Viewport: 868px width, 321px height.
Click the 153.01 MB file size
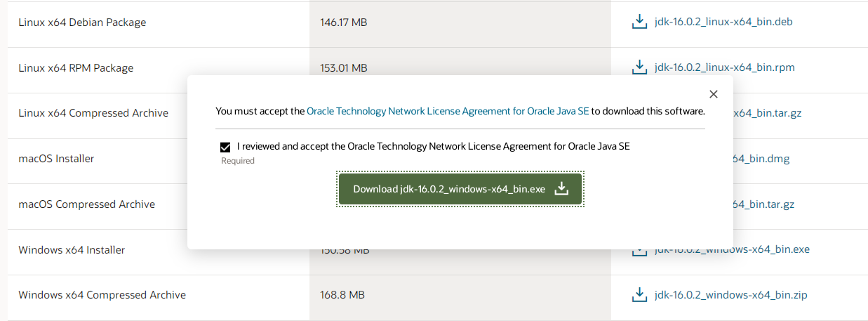[x=344, y=68]
